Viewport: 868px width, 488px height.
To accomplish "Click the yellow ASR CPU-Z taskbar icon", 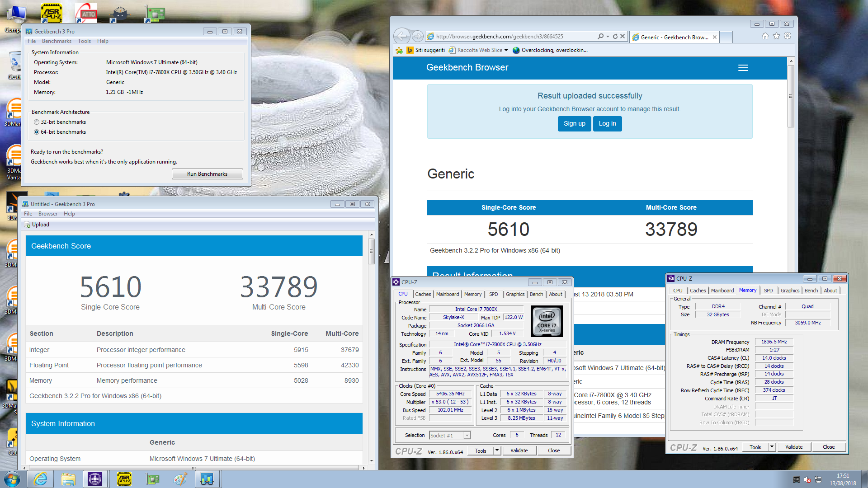I will coord(124,479).
